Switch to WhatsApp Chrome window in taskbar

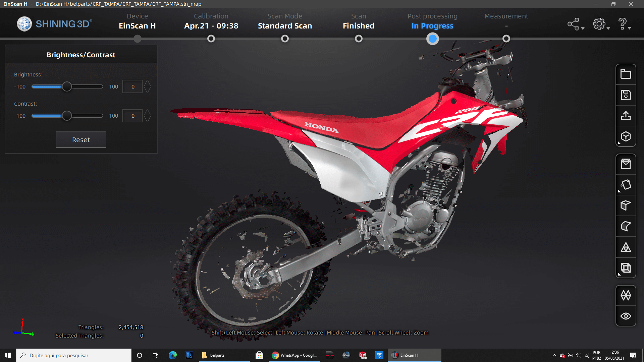(294, 355)
